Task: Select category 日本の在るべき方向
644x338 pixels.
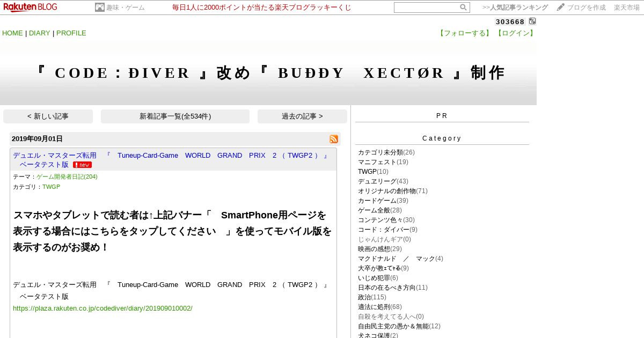Action: point(387,288)
